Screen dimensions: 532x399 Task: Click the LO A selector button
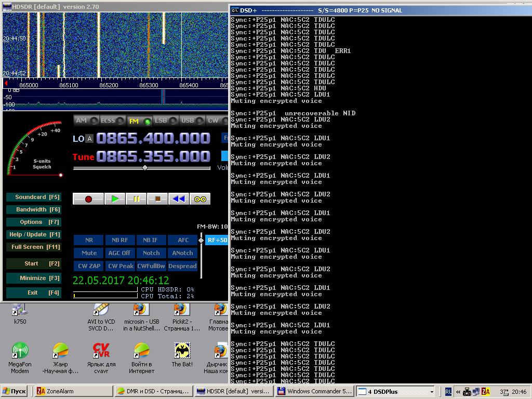pyautogui.click(x=89, y=138)
